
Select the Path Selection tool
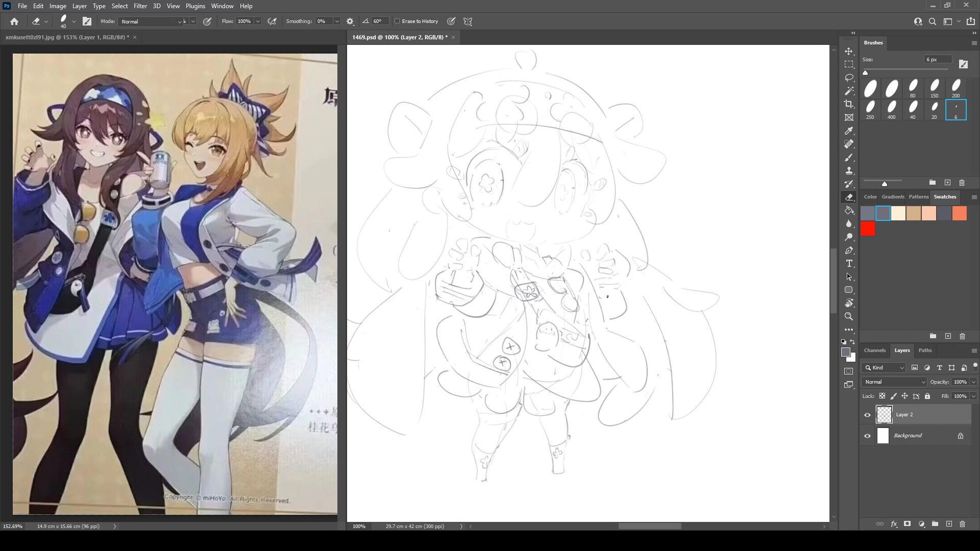pos(849,277)
